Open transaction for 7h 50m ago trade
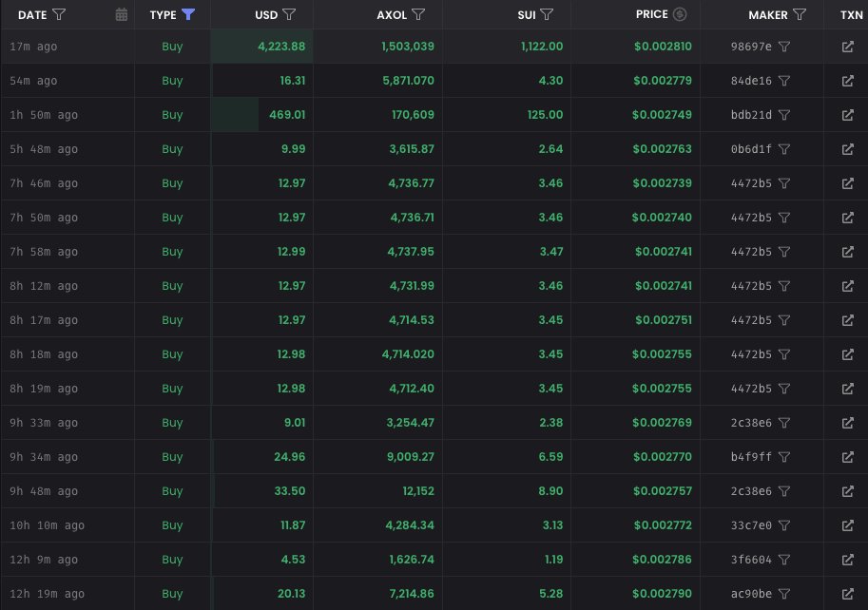 click(847, 218)
